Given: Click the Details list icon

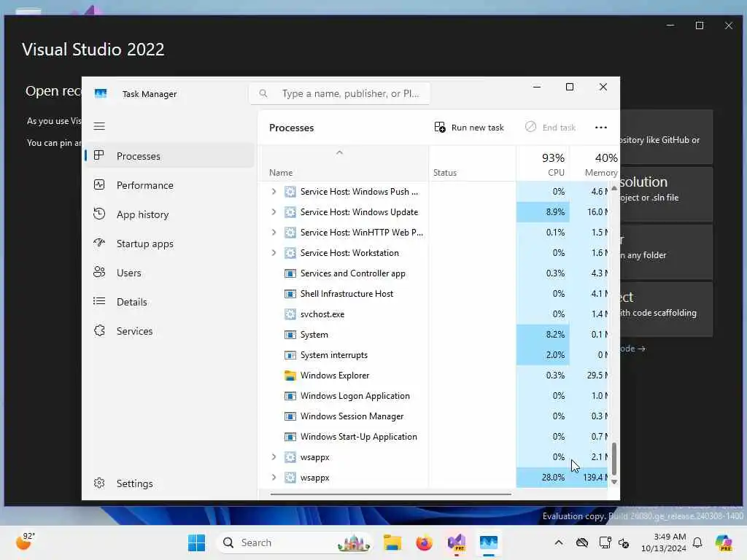Looking at the screenshot, I should tap(99, 301).
